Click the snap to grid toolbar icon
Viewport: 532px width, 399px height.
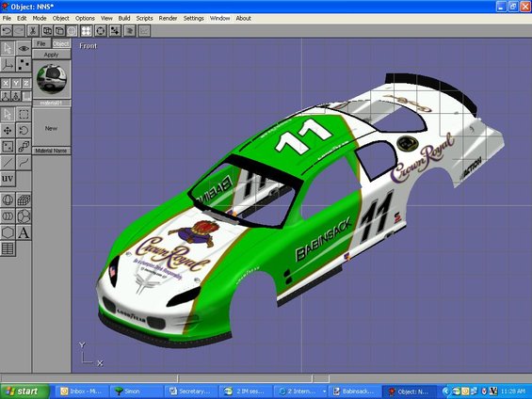pos(115,31)
